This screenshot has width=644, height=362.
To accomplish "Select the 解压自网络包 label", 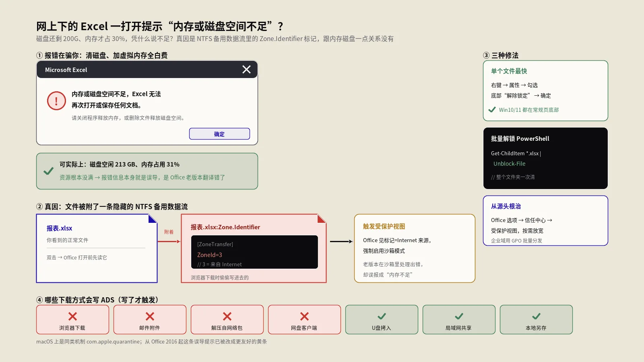I will pos(227,328).
